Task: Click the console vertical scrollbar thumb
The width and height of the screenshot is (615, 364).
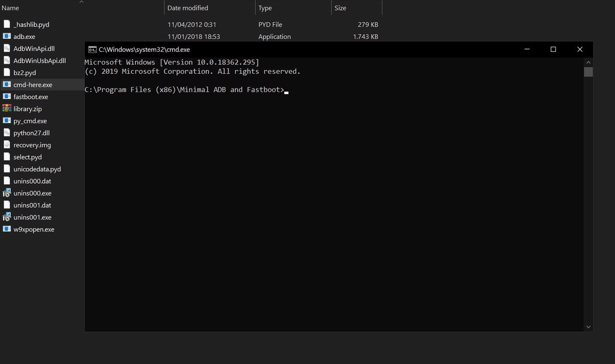Action: coord(588,72)
